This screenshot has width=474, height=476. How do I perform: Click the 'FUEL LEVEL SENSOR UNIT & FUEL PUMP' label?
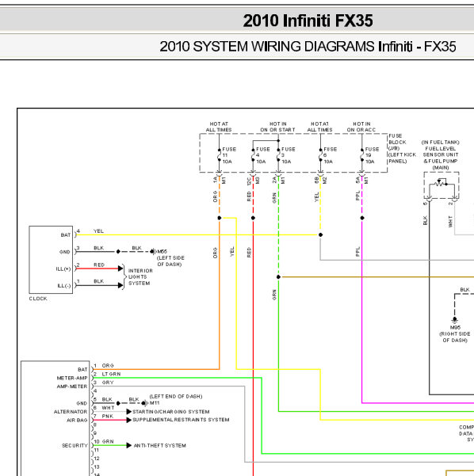click(440, 154)
